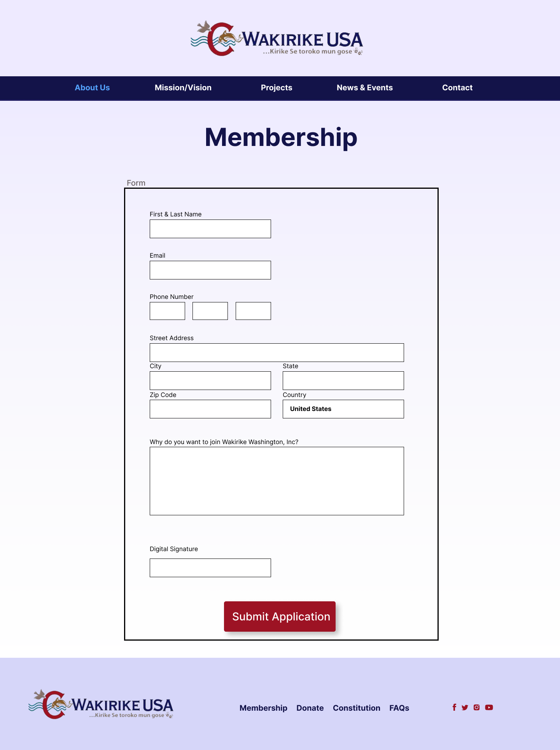Image resolution: width=560 pixels, height=750 pixels.
Task: Click the Street Address field
Action: 277,353
